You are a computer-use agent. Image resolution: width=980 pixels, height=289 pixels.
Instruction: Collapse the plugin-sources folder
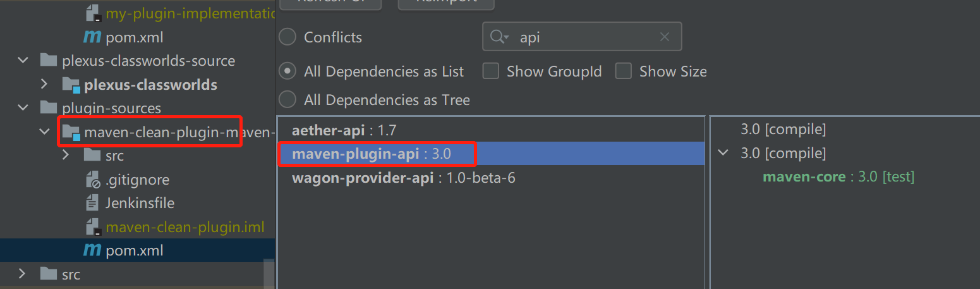23,108
